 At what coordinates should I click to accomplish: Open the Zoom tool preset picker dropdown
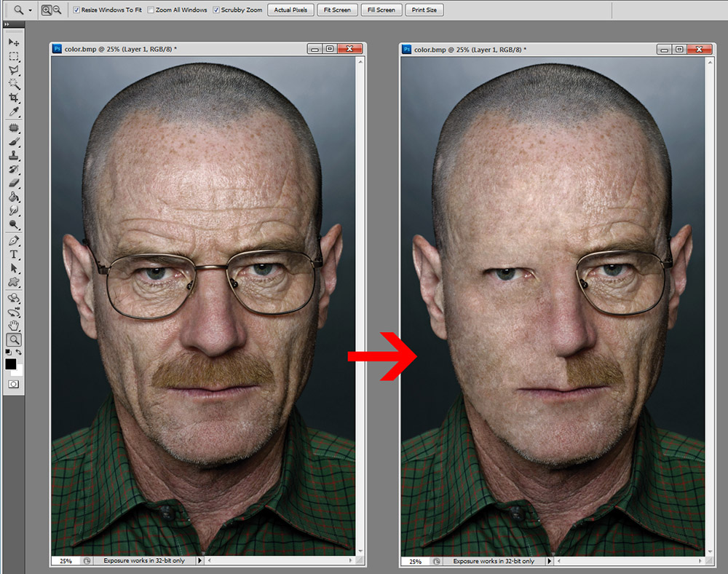pos(30,11)
